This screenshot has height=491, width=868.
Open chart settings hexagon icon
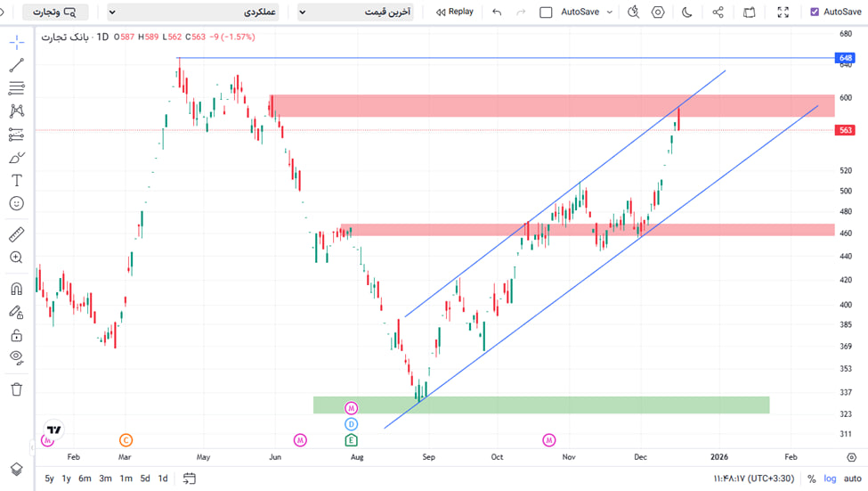(658, 12)
